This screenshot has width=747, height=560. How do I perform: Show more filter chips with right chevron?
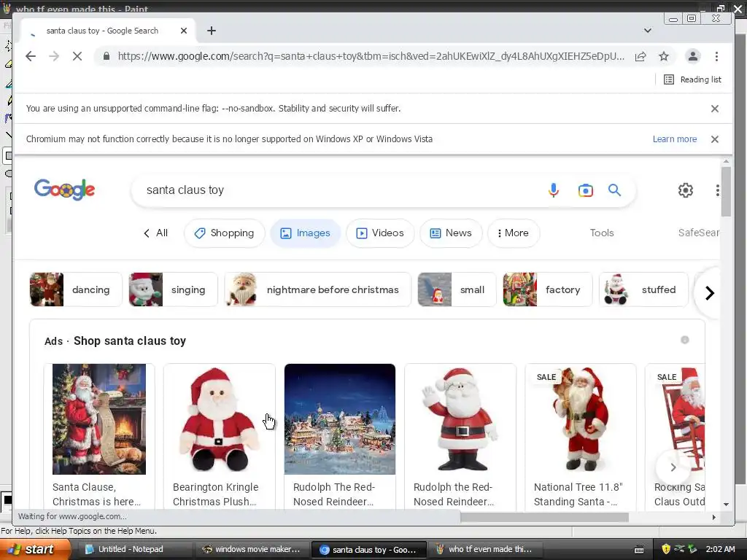709,293
